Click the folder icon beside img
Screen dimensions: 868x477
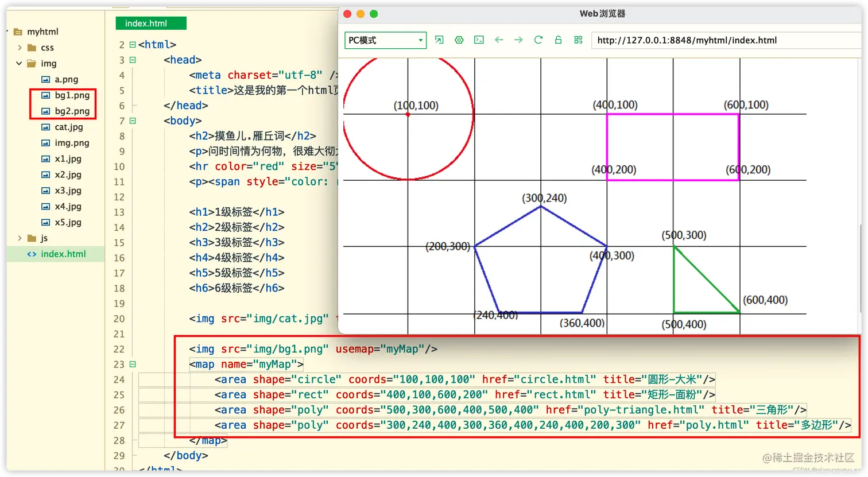[32, 63]
